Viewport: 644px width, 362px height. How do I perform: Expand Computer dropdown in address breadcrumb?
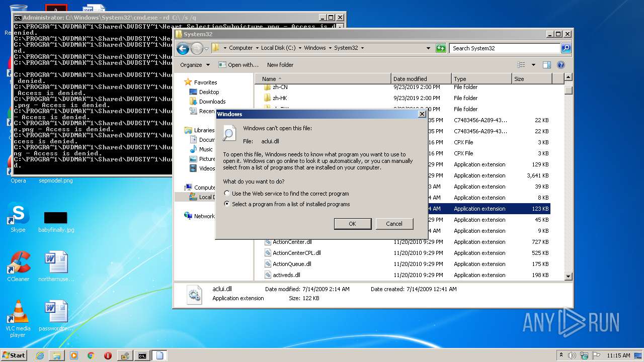pyautogui.click(x=257, y=48)
